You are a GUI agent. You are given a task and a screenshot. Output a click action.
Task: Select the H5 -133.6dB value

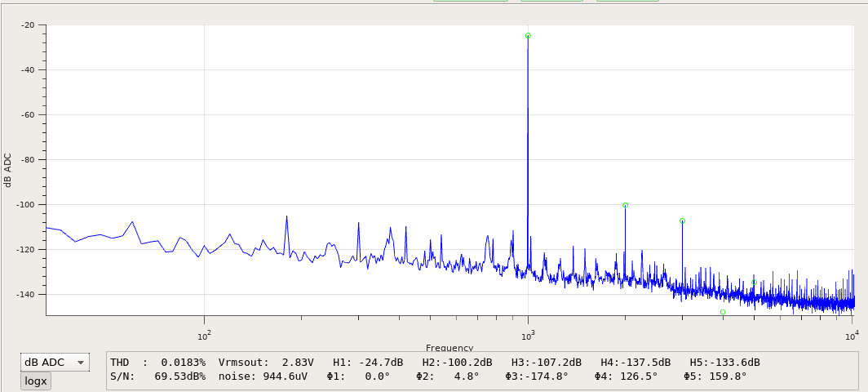[724, 362]
